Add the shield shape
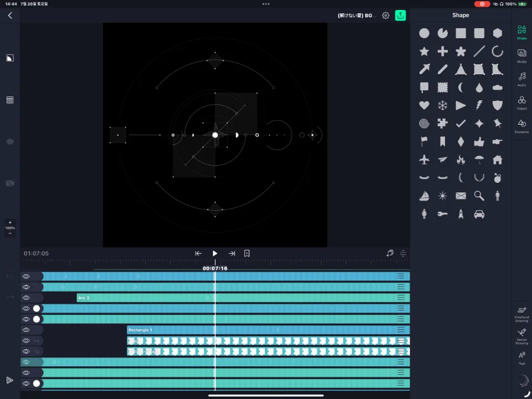 coord(498,105)
